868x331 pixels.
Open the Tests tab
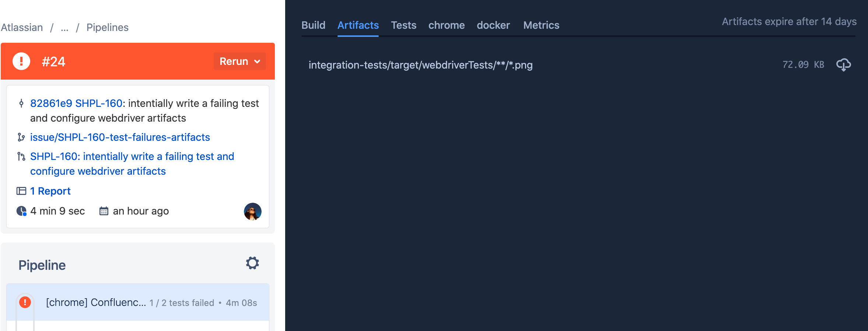coord(403,25)
